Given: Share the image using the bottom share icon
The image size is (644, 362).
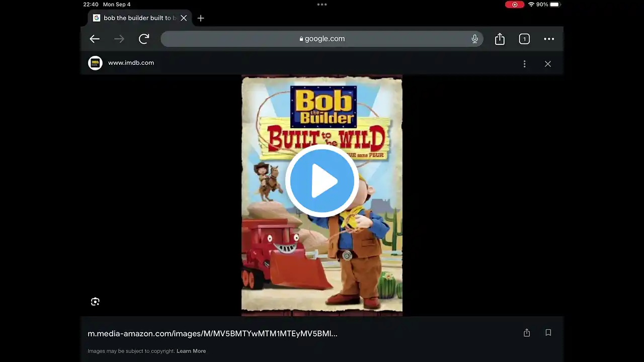Looking at the screenshot, I should (x=527, y=333).
